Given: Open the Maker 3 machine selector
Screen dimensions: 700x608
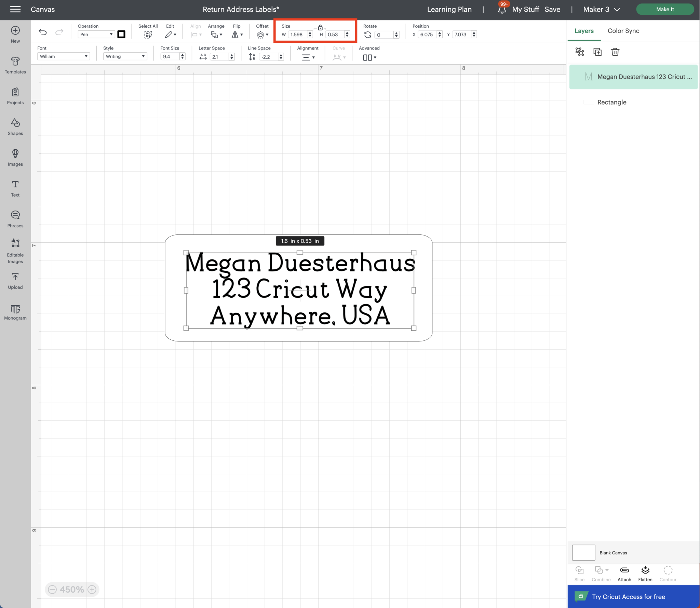Looking at the screenshot, I should click(x=601, y=9).
